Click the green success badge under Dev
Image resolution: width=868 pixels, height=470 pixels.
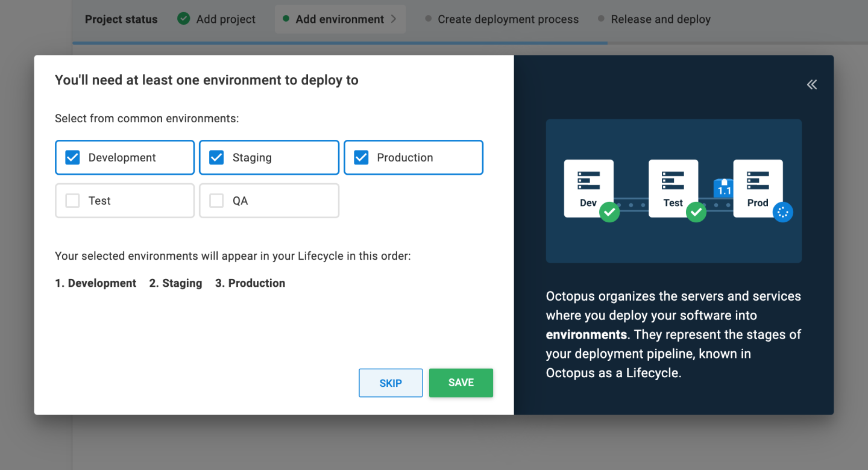tap(609, 212)
